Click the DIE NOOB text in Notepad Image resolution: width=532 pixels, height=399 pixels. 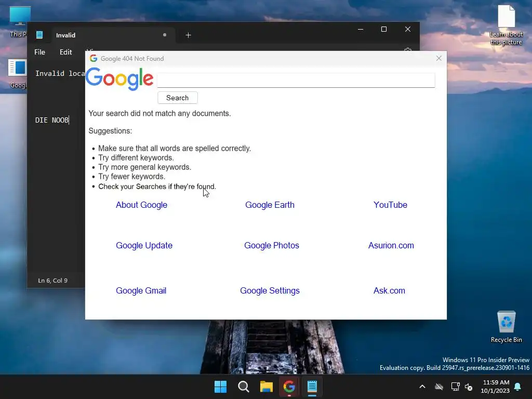[x=52, y=120]
